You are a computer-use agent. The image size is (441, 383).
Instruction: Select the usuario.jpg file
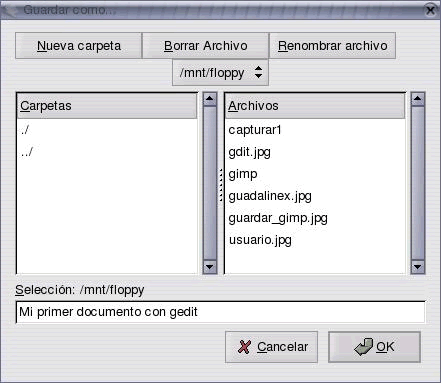coord(315,240)
